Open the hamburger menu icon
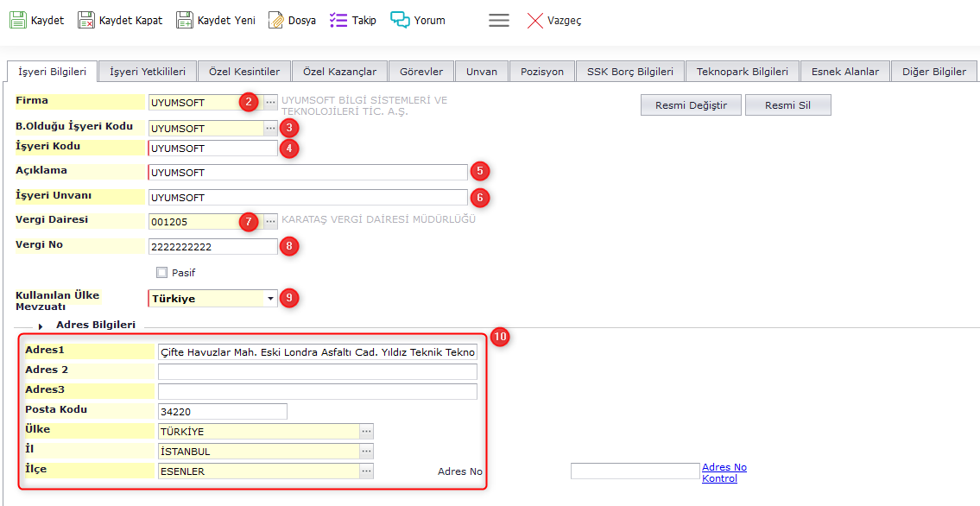 point(499,20)
